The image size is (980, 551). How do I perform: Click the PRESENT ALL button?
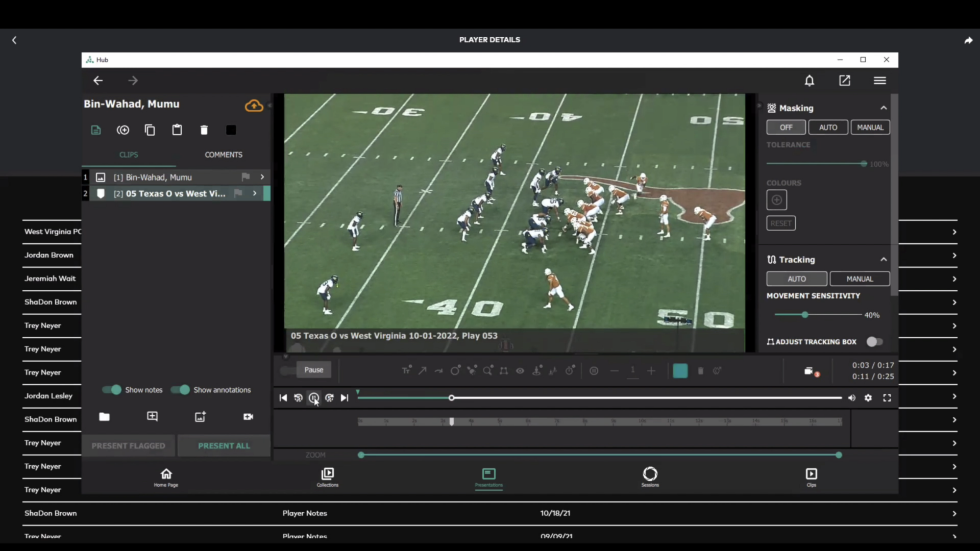click(224, 445)
